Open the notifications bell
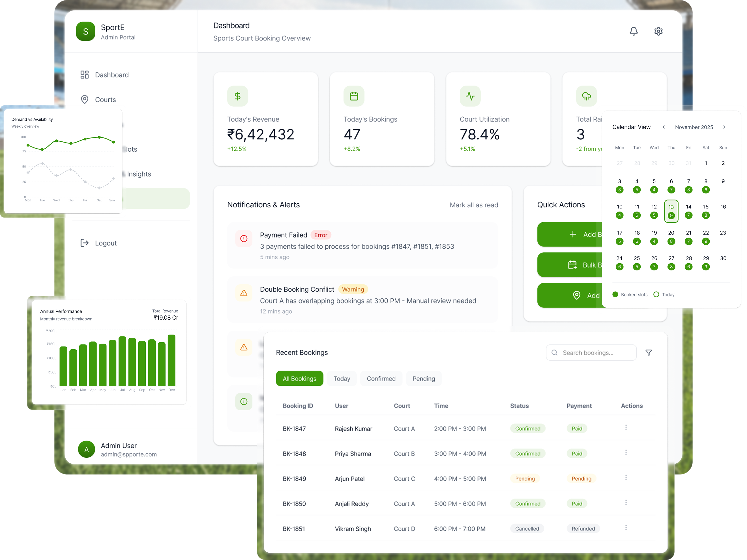Viewport: 747px width, 560px height. point(634,31)
